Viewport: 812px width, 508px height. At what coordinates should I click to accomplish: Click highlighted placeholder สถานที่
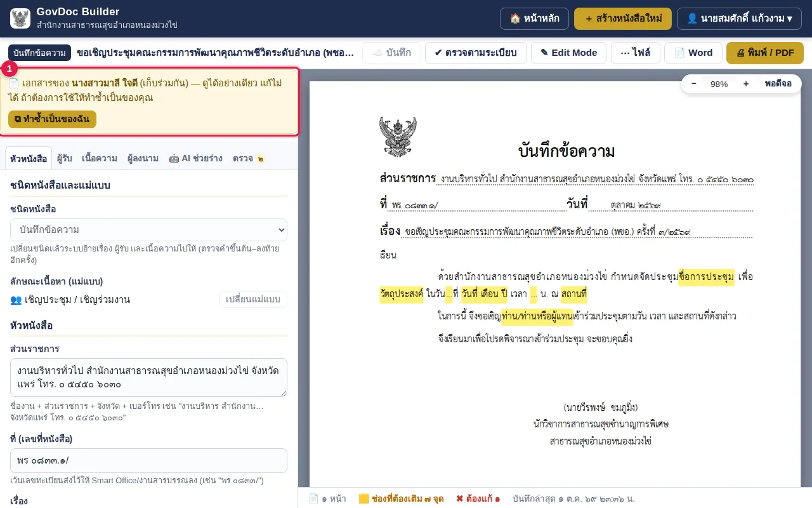pyautogui.click(x=573, y=295)
